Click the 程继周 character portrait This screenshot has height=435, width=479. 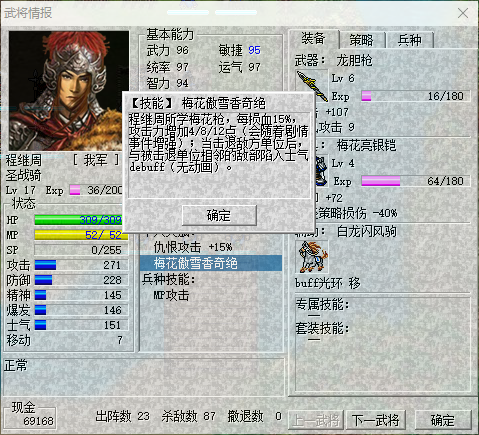[x=69, y=91]
